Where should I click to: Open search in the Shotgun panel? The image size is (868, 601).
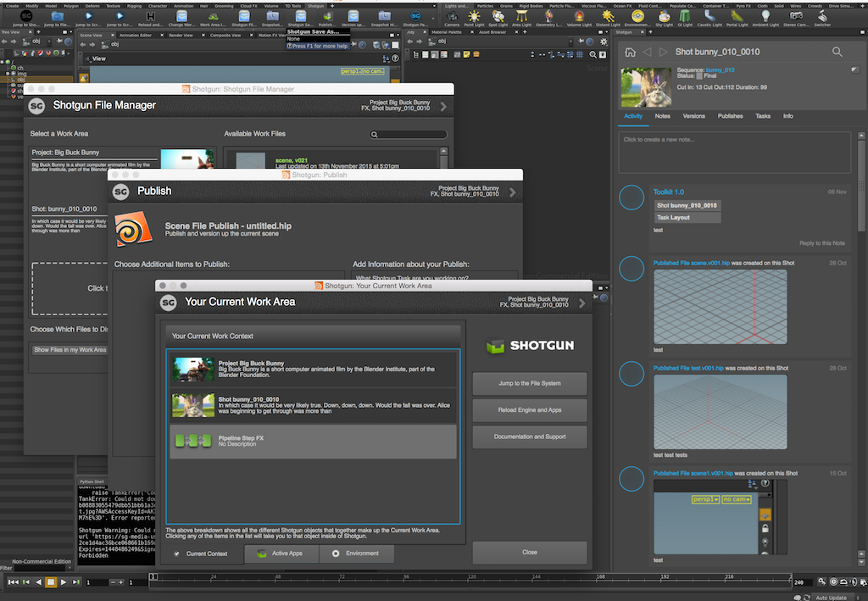837,52
